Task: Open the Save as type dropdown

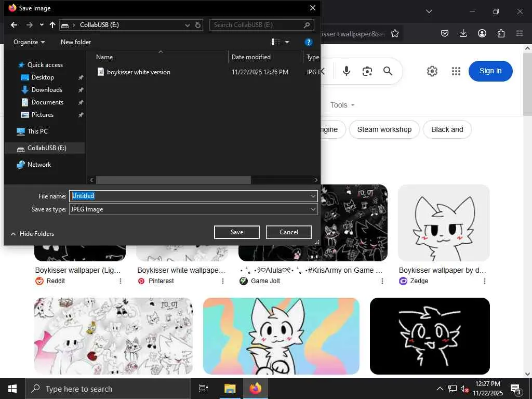Action: pos(193,209)
